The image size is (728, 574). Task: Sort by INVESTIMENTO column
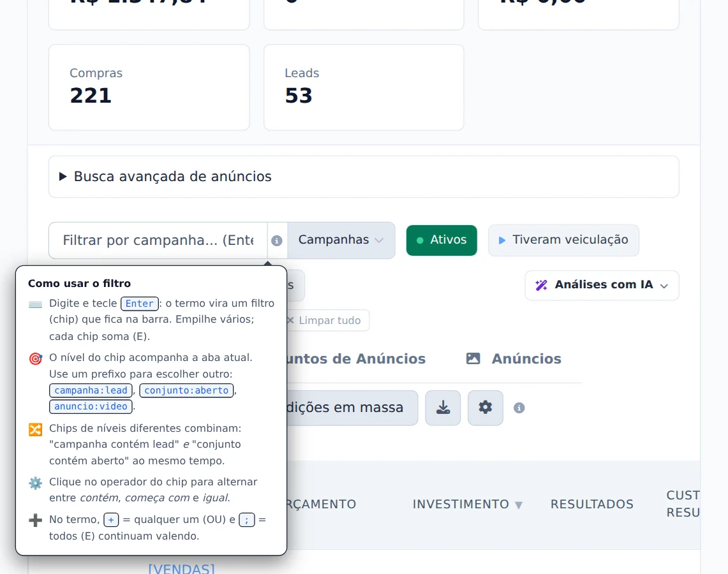click(468, 504)
